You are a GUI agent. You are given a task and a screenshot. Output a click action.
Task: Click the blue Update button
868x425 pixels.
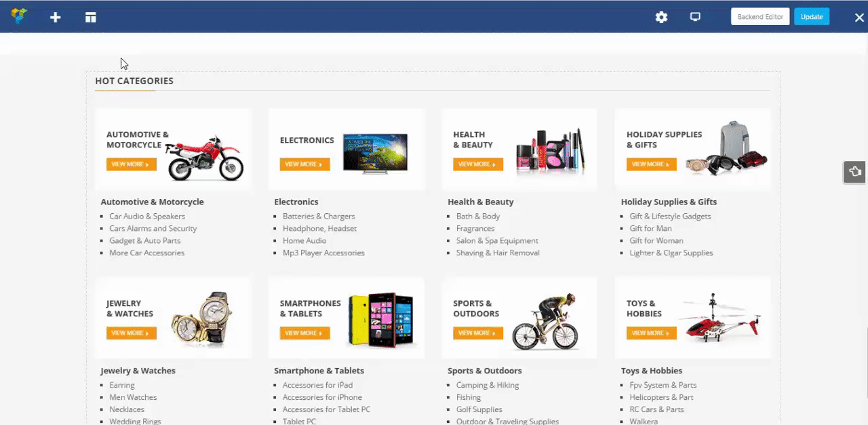[x=812, y=17]
